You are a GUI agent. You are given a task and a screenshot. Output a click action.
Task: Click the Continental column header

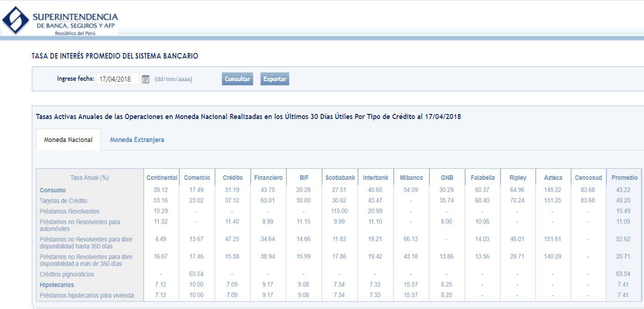coord(162,178)
